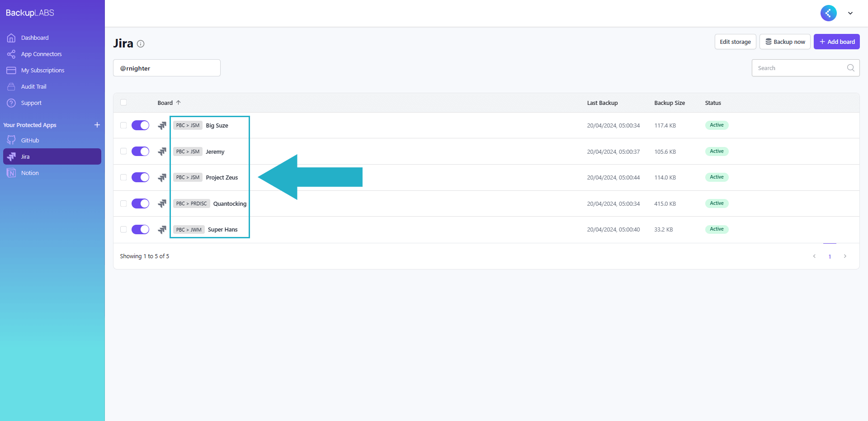Click the Dashboard home icon
The width and height of the screenshot is (868, 421).
click(11, 38)
